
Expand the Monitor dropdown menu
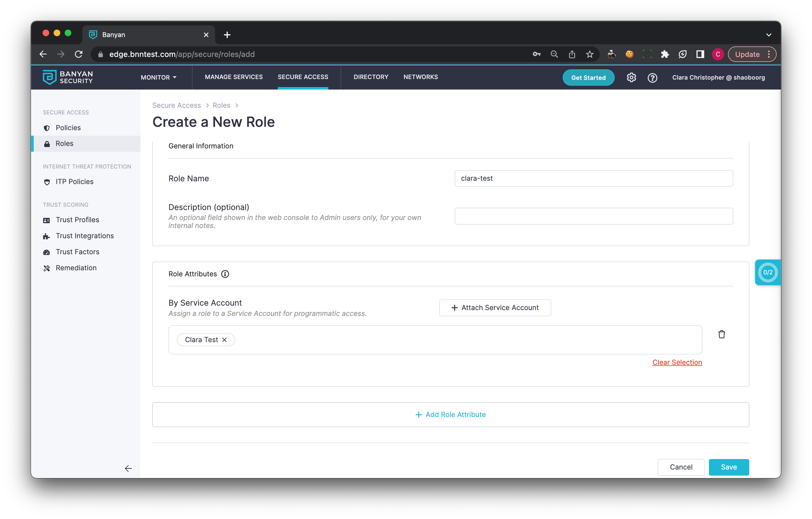[158, 77]
